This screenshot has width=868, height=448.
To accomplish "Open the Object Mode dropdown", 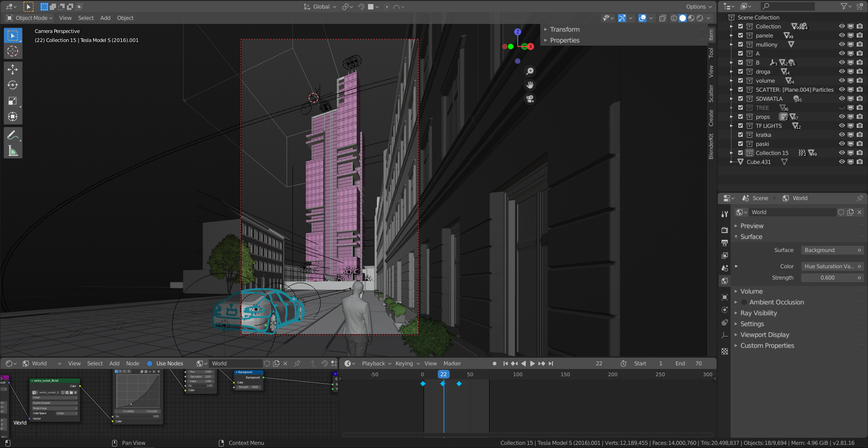I will click(x=30, y=18).
